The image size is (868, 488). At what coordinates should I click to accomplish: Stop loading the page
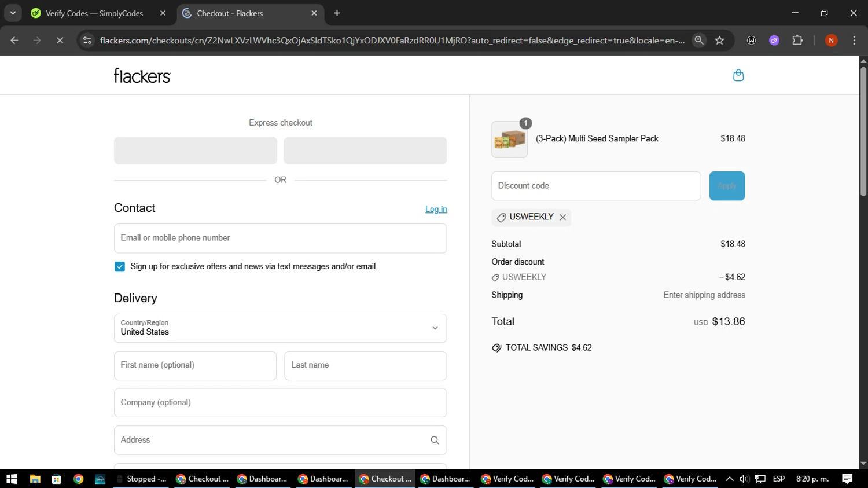tap(60, 41)
